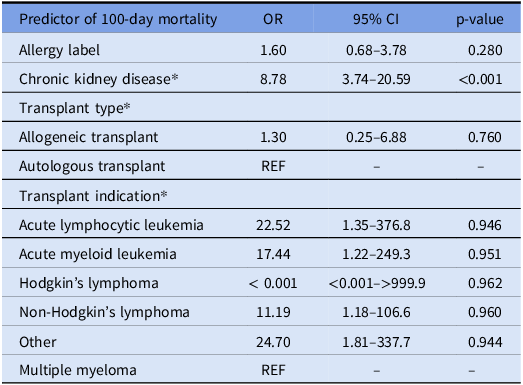
Task: Click the 95% CI column header
Action: (376, 19)
